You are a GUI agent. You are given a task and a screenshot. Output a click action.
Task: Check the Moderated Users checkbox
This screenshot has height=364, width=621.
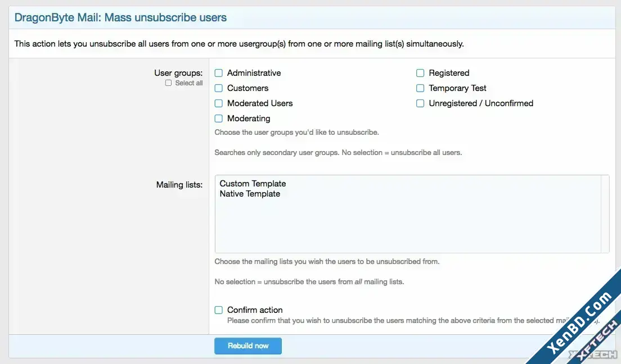[219, 103]
